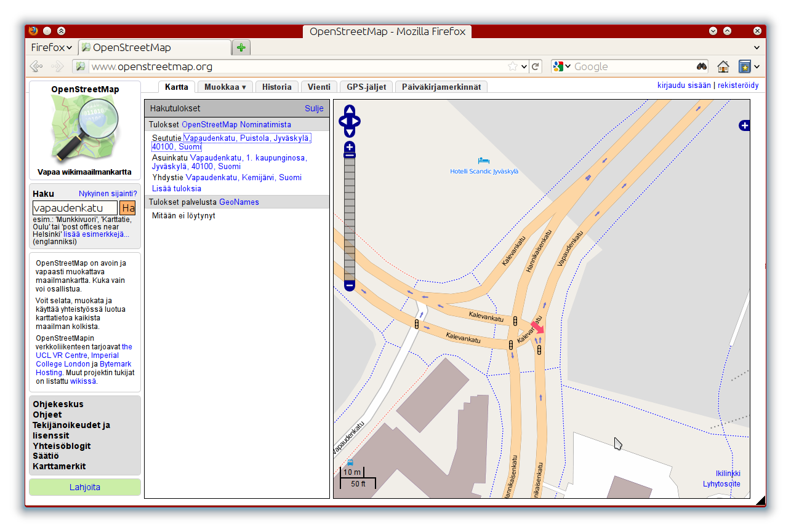Click the Lisää tuloksia more results link

(177, 188)
